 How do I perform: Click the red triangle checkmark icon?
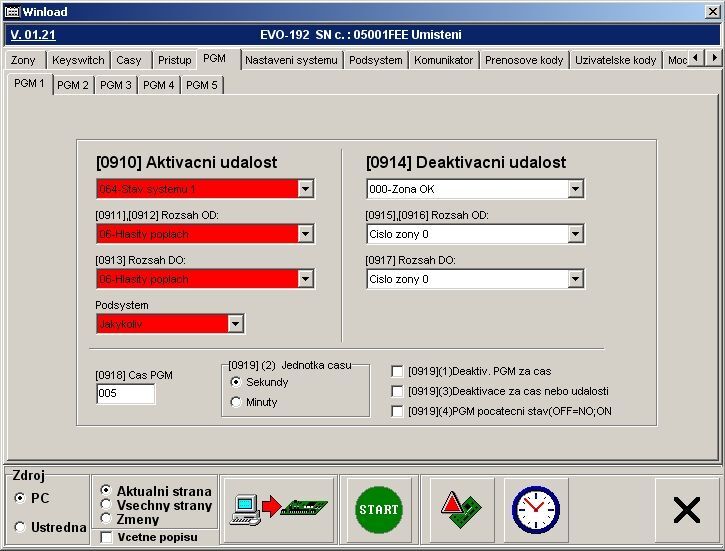(x=461, y=509)
